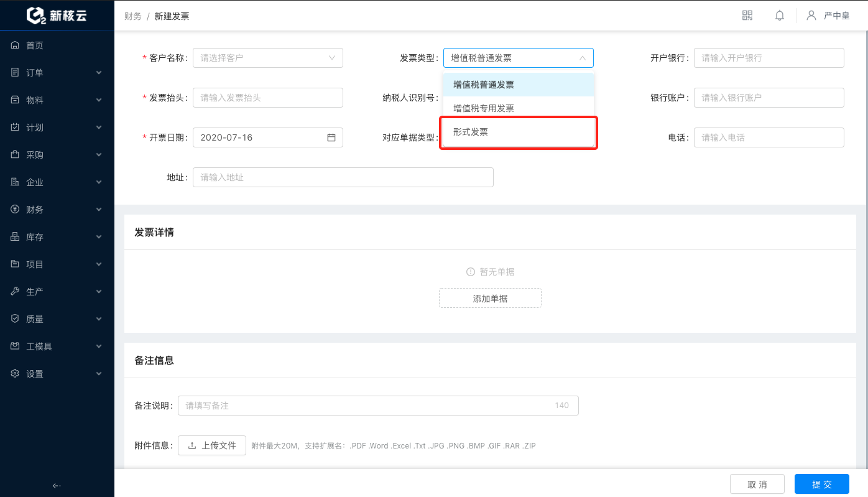868x497 pixels.
Task: Focus the 开户银行 input field
Action: pyautogui.click(x=769, y=58)
